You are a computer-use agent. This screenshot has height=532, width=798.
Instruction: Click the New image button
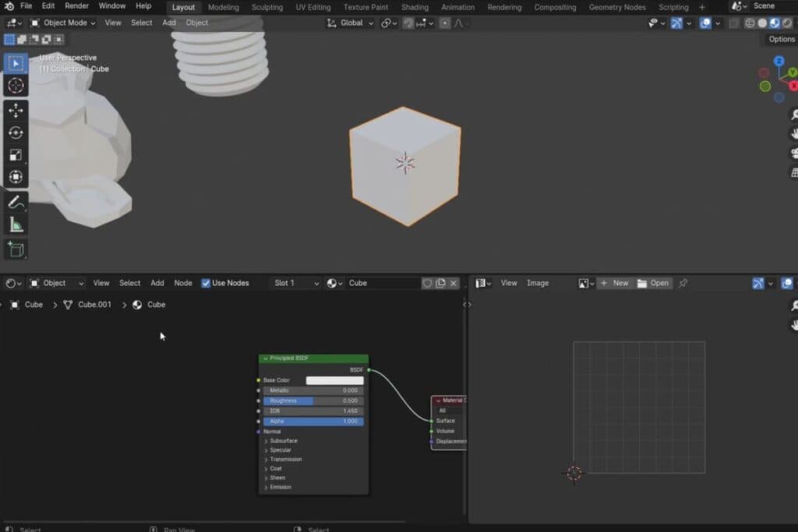614,284
